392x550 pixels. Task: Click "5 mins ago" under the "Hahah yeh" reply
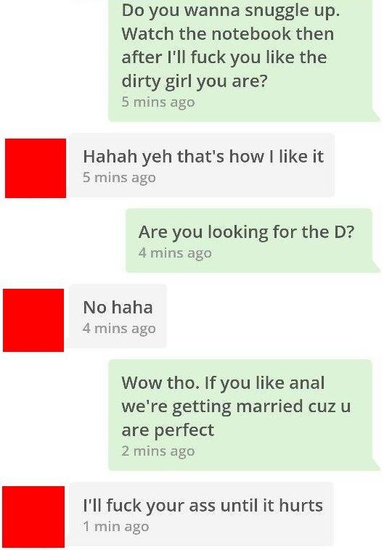point(119,178)
